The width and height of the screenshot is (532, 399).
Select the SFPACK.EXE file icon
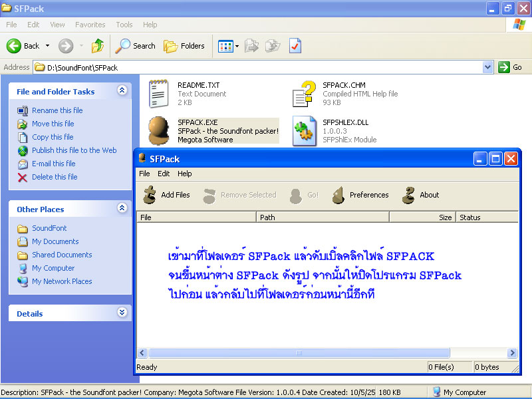click(159, 130)
